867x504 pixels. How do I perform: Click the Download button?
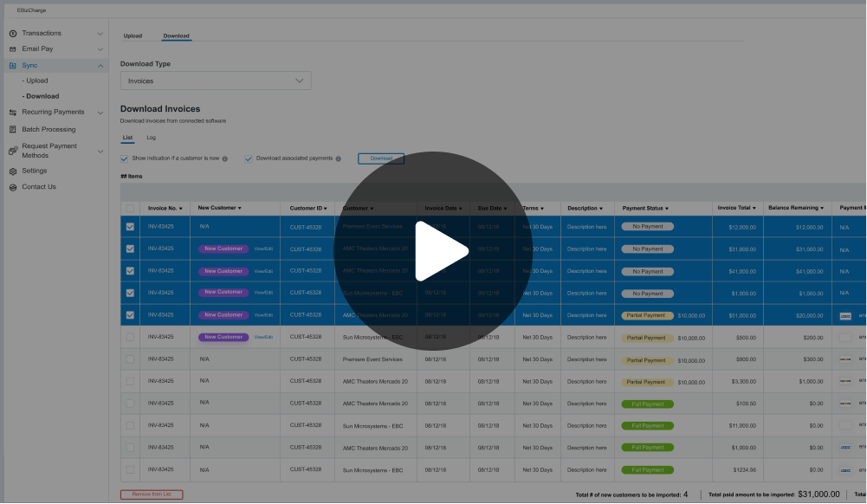coord(381,158)
